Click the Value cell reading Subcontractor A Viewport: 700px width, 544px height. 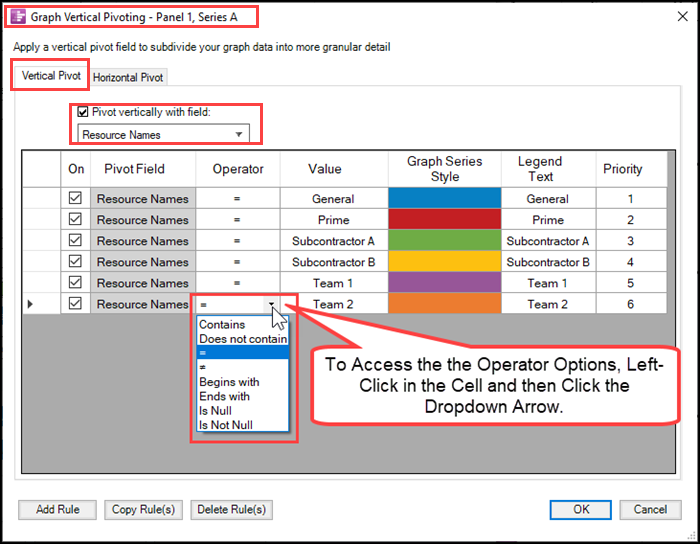pos(334,240)
